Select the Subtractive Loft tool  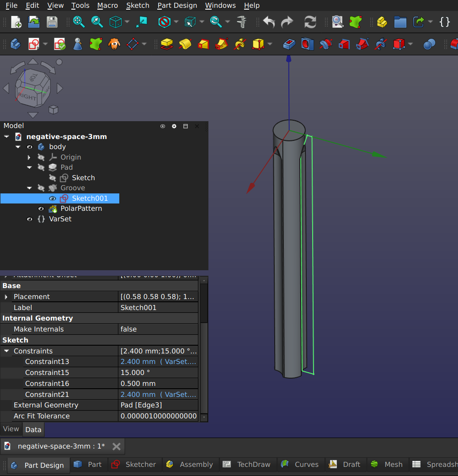coord(344,44)
